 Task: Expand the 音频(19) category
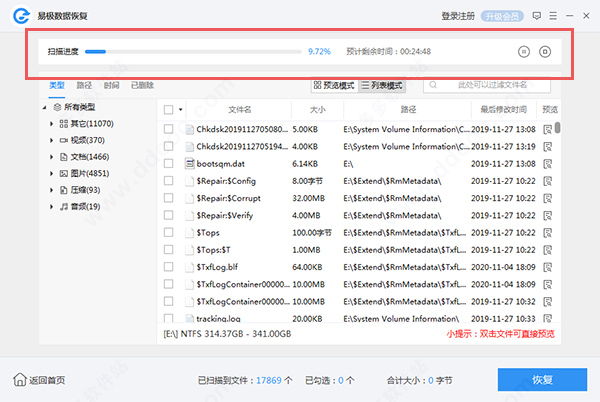pyautogui.click(x=51, y=207)
